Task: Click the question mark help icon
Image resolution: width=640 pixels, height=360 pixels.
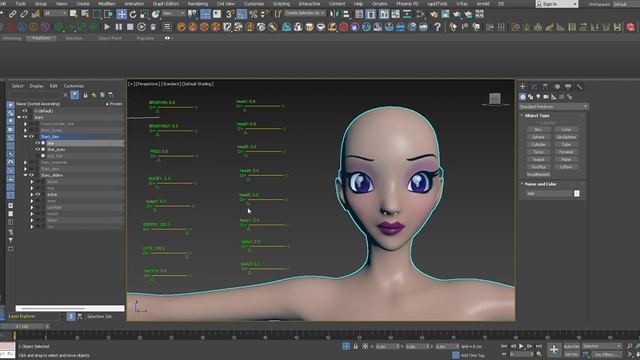Action: pyautogui.click(x=437, y=27)
